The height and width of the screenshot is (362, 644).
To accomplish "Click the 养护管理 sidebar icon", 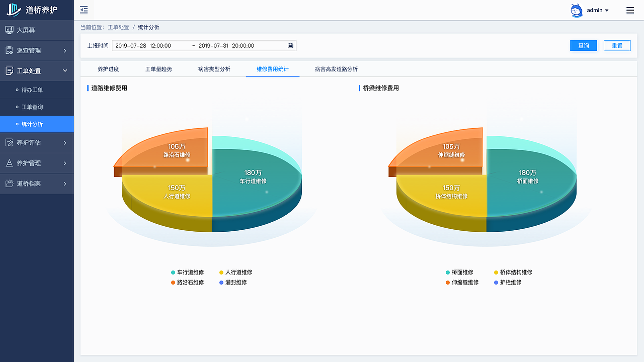I will [9, 163].
